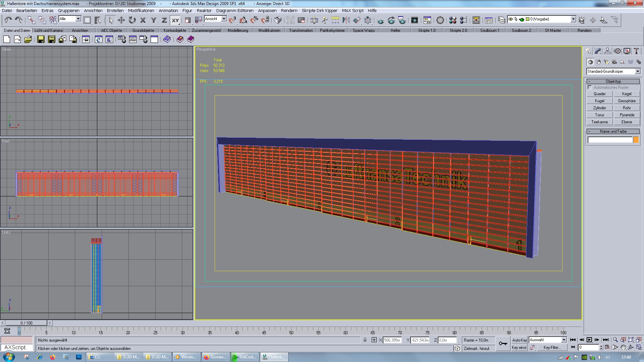Click the Open File folder icon
This screenshot has width=644, height=362.
click(x=28, y=40)
